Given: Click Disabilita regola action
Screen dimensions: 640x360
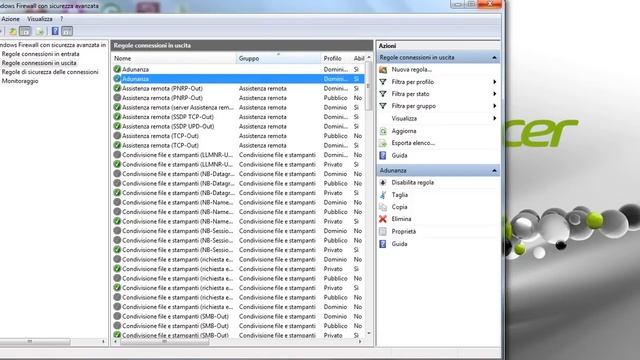Looking at the screenshot, I should 413,182.
